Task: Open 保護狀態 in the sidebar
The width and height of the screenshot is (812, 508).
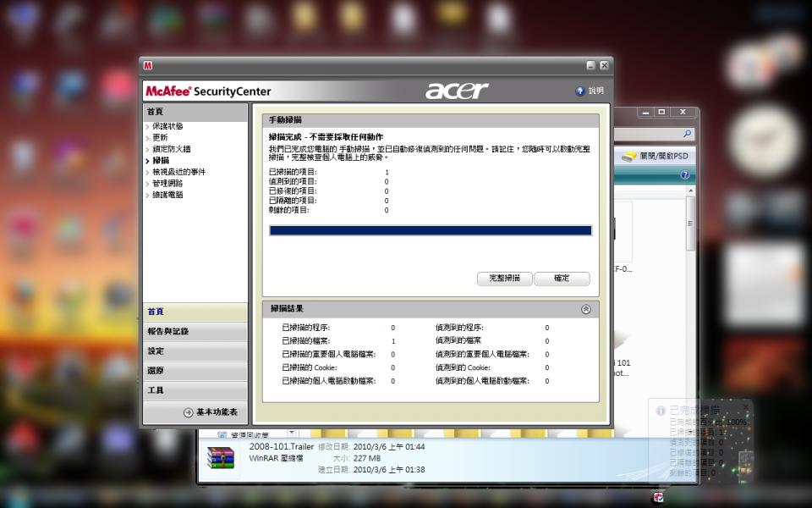Action: pyautogui.click(x=167, y=126)
